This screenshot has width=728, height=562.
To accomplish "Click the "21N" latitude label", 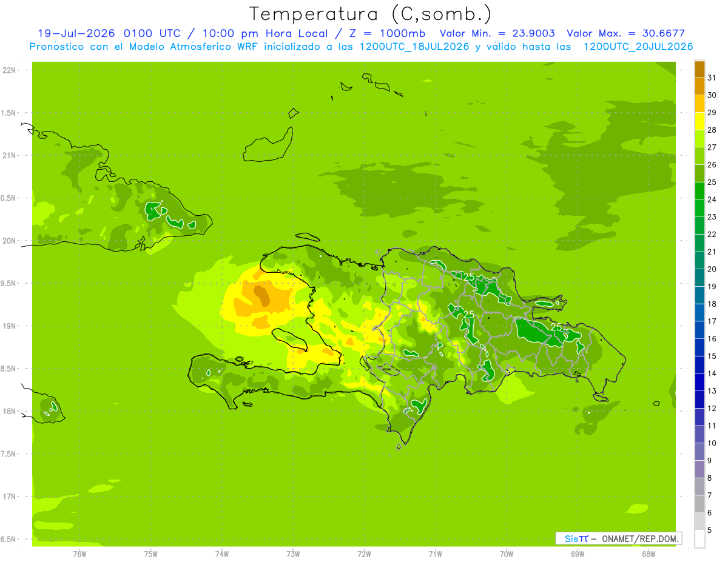I will pos(8,155).
